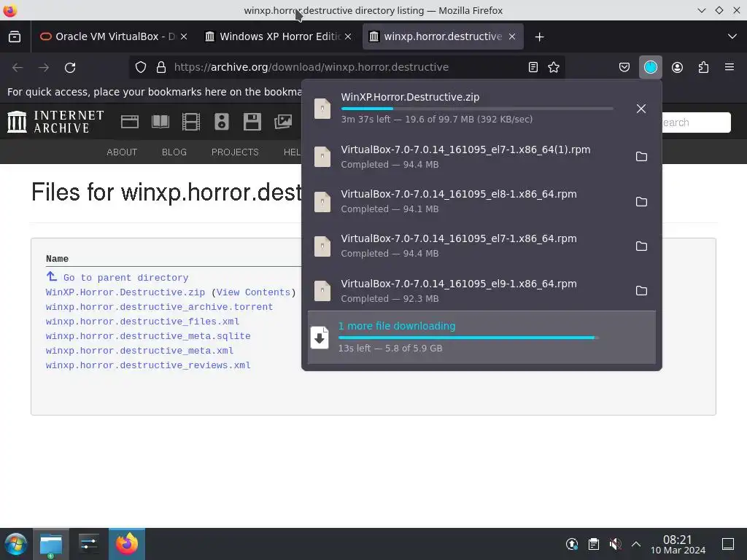Show el9-1.x86_64.rpm in folder

click(641, 290)
